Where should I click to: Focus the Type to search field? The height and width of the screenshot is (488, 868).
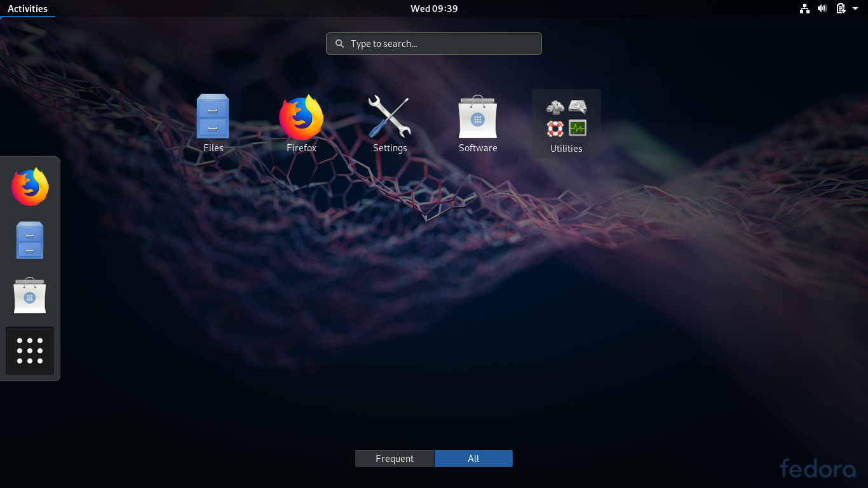click(434, 44)
